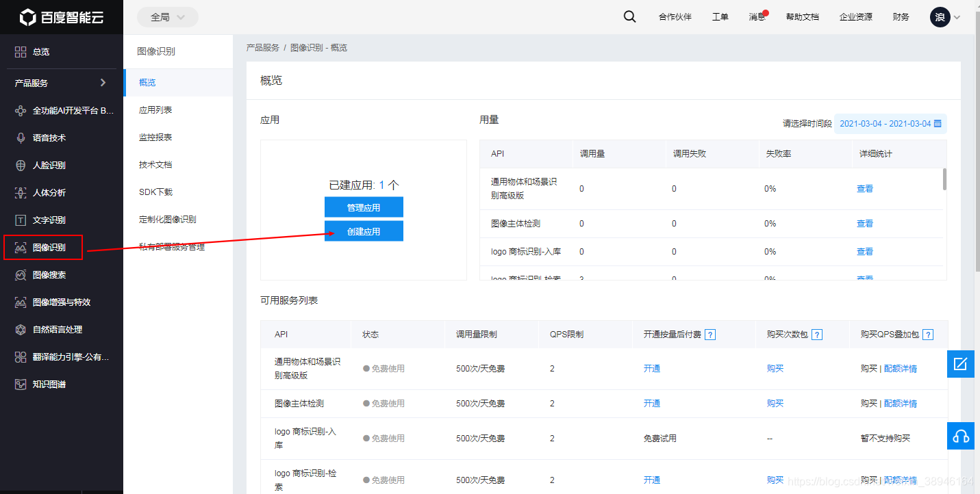This screenshot has height=494, width=980.
Task: Select 概览 in the side menu
Action: click(178, 82)
